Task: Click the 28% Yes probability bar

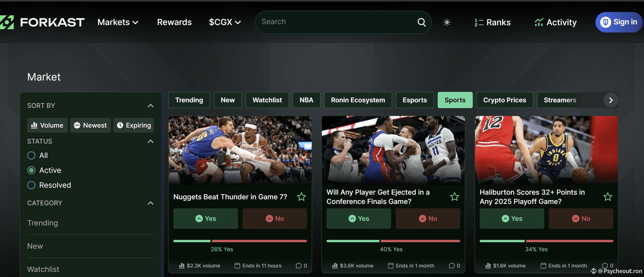Action: pyautogui.click(x=240, y=241)
